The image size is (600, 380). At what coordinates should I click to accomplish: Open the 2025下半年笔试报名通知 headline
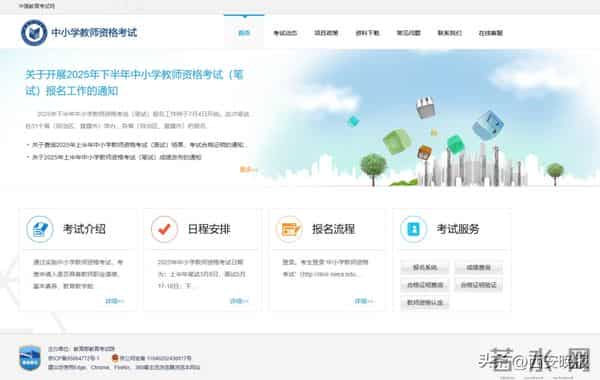(x=134, y=82)
